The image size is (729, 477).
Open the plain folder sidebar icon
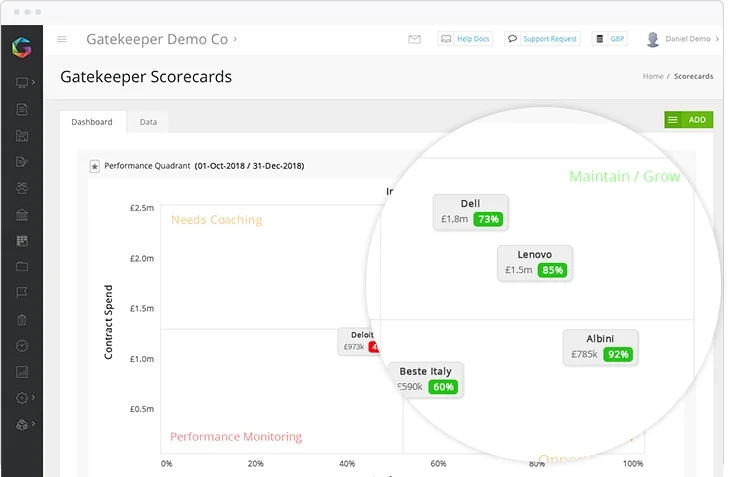pos(22,266)
